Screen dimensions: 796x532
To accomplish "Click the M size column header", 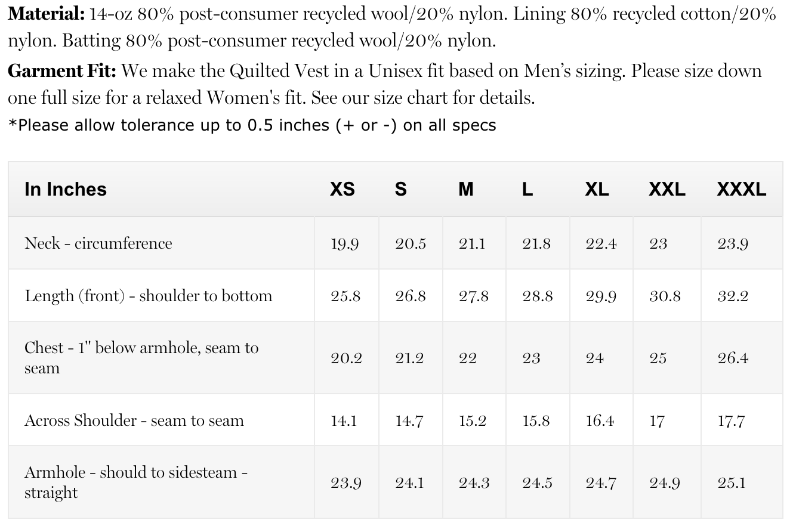I will (x=465, y=189).
